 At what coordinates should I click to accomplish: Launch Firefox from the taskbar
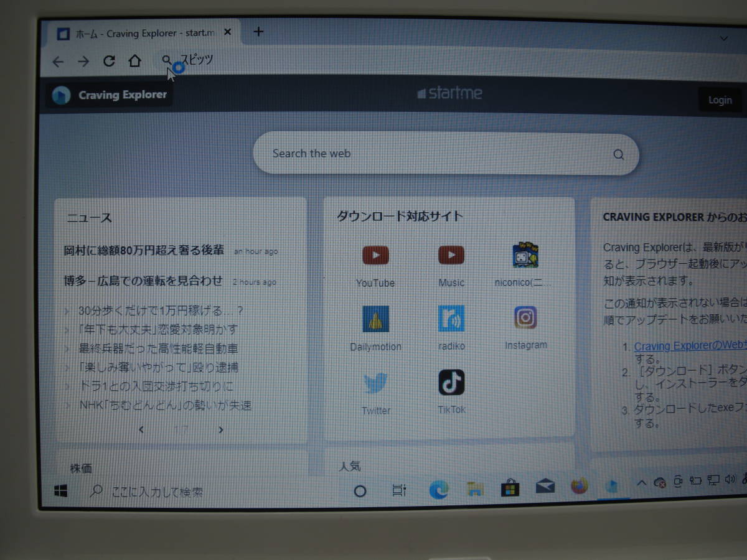(x=580, y=485)
